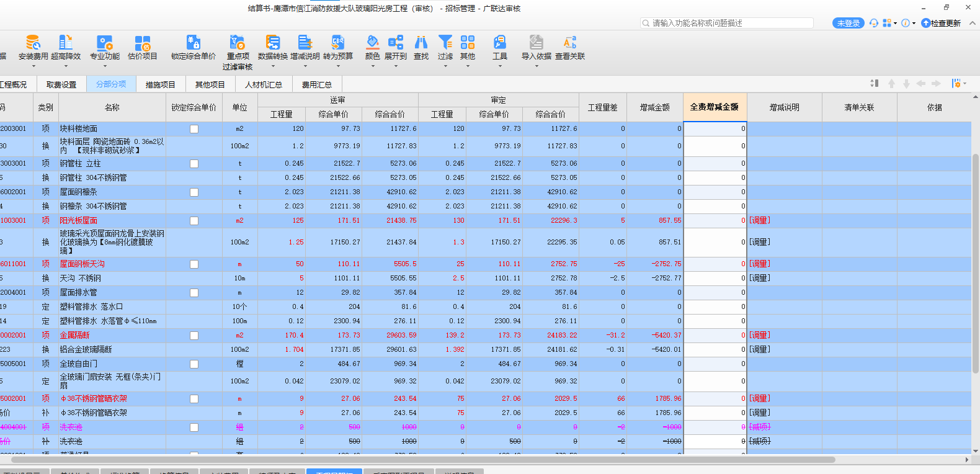Open the four-square apps icon in the top bar

pos(887,23)
